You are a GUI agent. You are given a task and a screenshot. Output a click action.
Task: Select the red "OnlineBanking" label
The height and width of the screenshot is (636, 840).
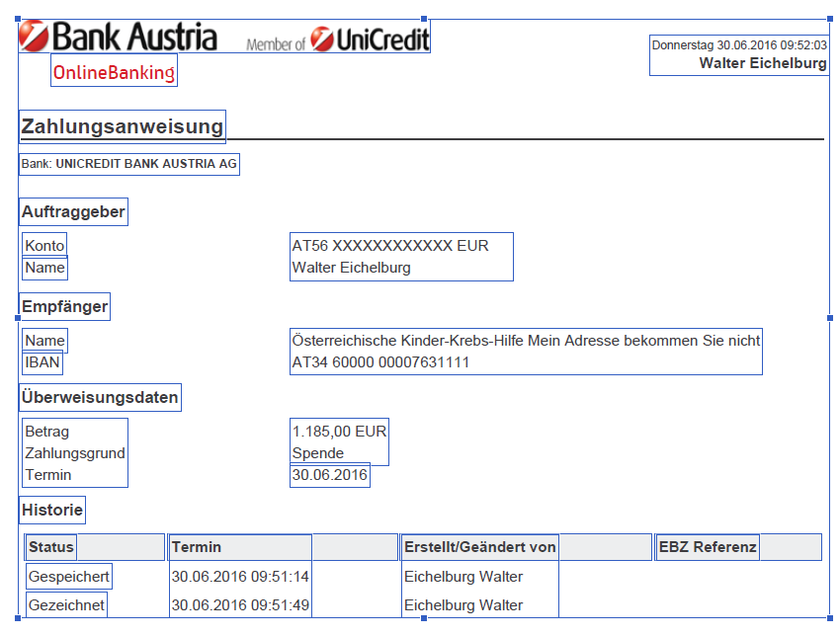coord(114,72)
